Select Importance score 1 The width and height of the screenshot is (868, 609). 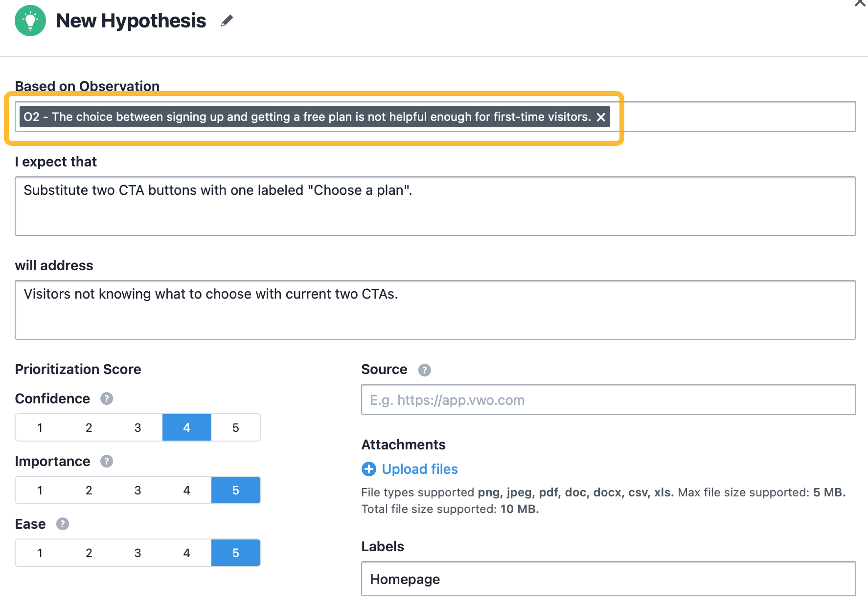click(40, 490)
